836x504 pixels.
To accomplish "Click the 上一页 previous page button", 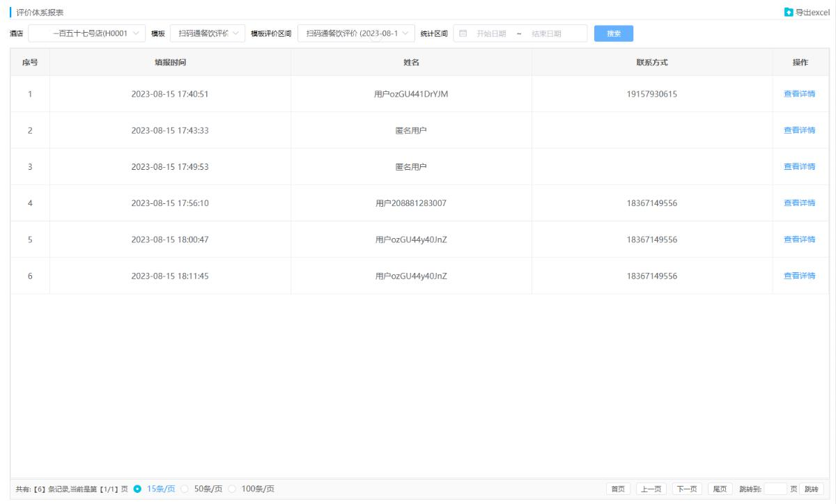I will pos(652,489).
